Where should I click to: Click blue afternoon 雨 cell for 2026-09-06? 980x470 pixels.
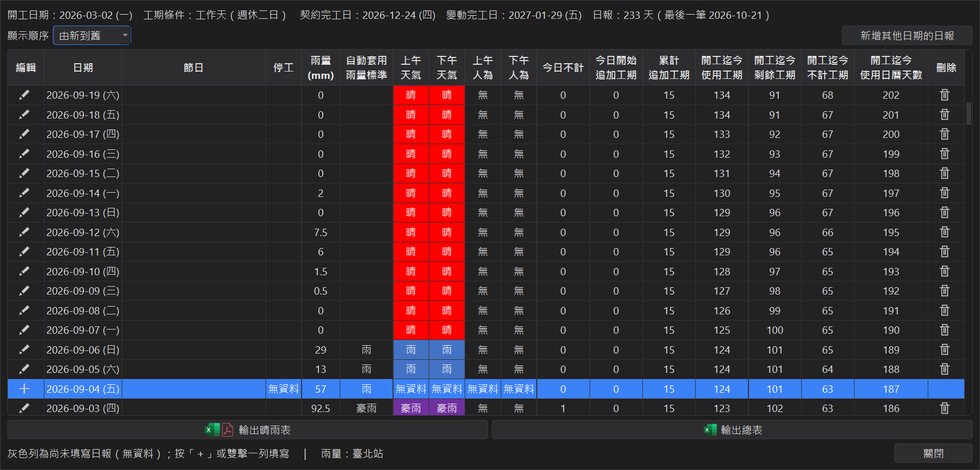click(x=447, y=350)
